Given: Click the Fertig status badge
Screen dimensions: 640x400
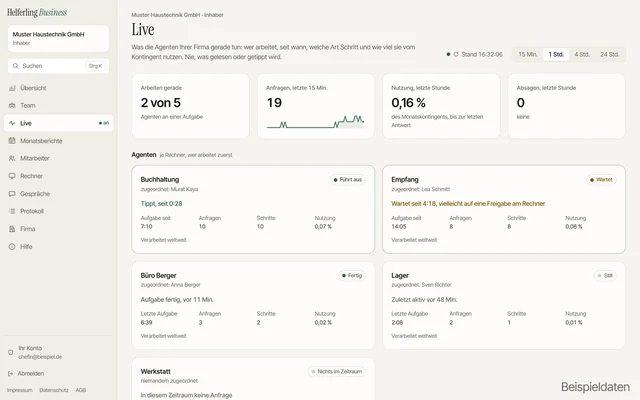Looking at the screenshot, I should tap(352, 276).
